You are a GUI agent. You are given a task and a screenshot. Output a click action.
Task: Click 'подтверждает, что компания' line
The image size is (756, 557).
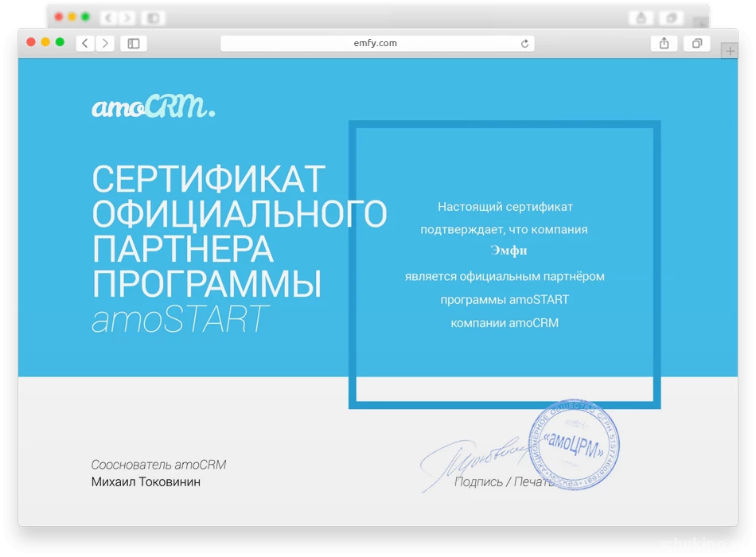click(x=504, y=229)
